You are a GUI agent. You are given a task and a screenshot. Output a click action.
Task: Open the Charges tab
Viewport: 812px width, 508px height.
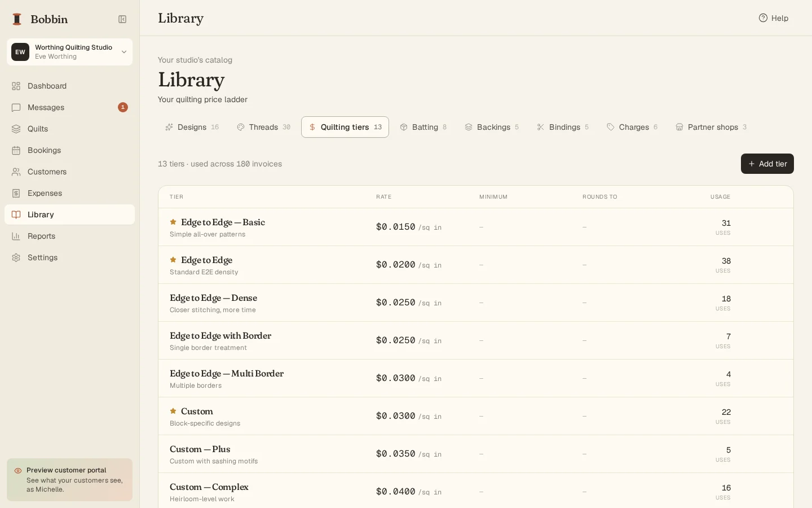632,127
